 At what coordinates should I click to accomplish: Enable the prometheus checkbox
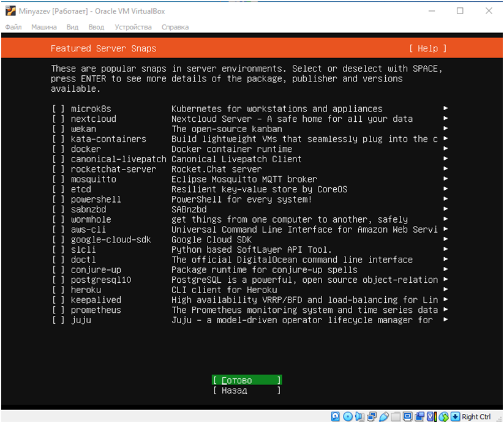59,310
